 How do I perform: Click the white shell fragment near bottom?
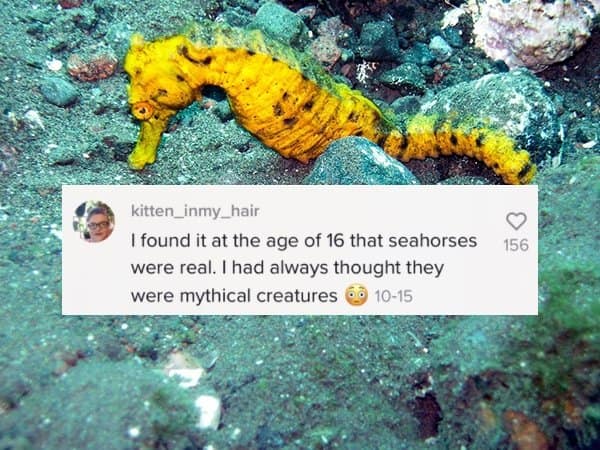click(207, 412)
